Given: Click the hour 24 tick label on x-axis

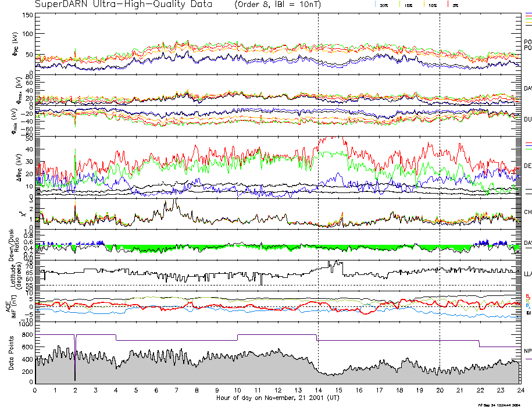Looking at the screenshot, I should [x=520, y=391].
